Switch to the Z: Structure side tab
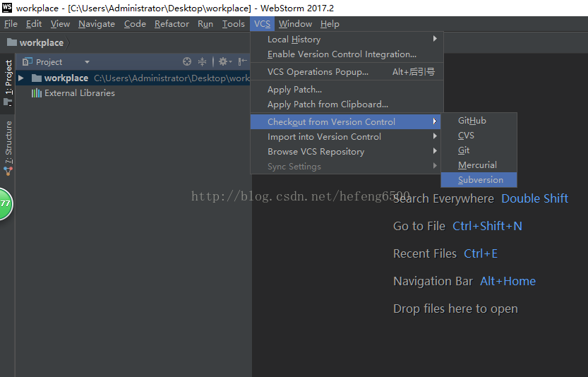 (8, 148)
